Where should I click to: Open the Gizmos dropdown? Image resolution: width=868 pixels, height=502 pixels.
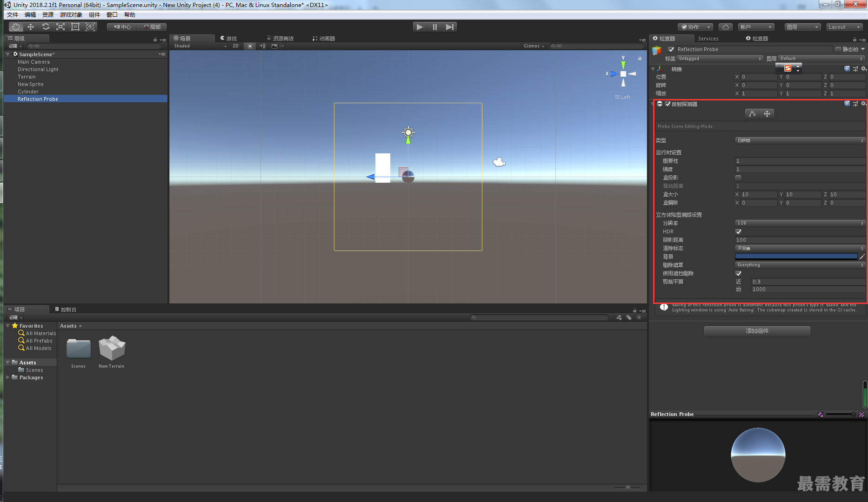[534, 46]
